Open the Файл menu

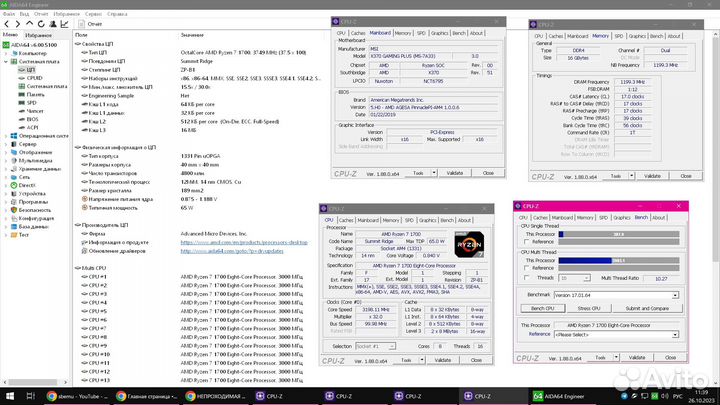coord(9,14)
